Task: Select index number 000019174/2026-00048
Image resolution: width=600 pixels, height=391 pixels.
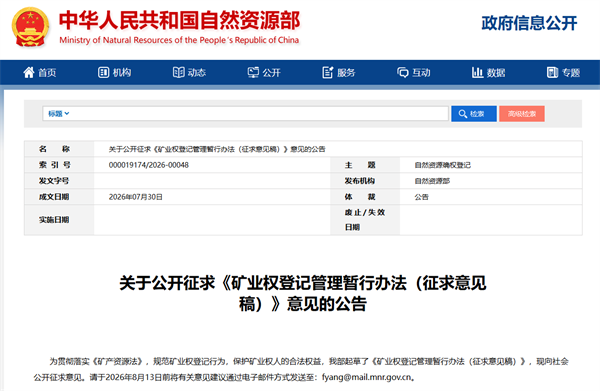Action: pos(148,165)
